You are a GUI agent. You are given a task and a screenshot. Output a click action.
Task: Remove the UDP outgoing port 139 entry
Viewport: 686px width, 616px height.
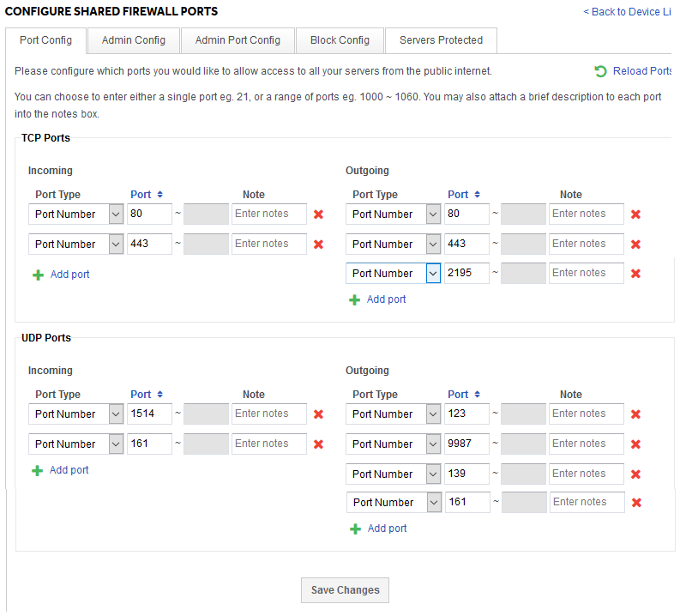(635, 474)
